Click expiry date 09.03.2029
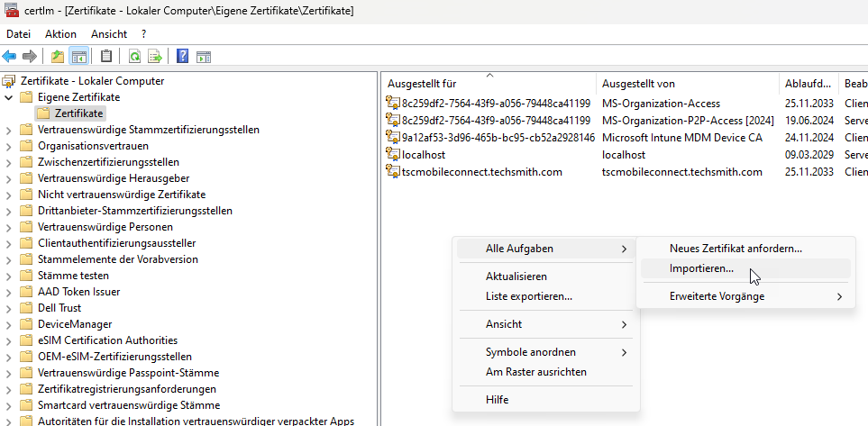Image resolution: width=868 pixels, height=426 pixels. pos(809,154)
